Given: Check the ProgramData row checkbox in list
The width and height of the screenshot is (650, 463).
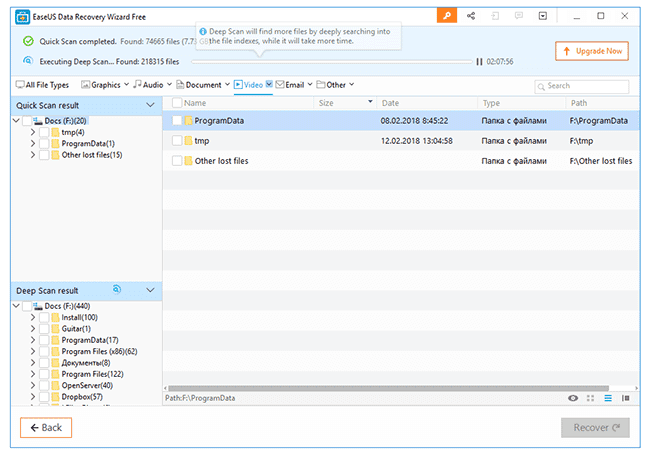Looking at the screenshot, I should [177, 121].
